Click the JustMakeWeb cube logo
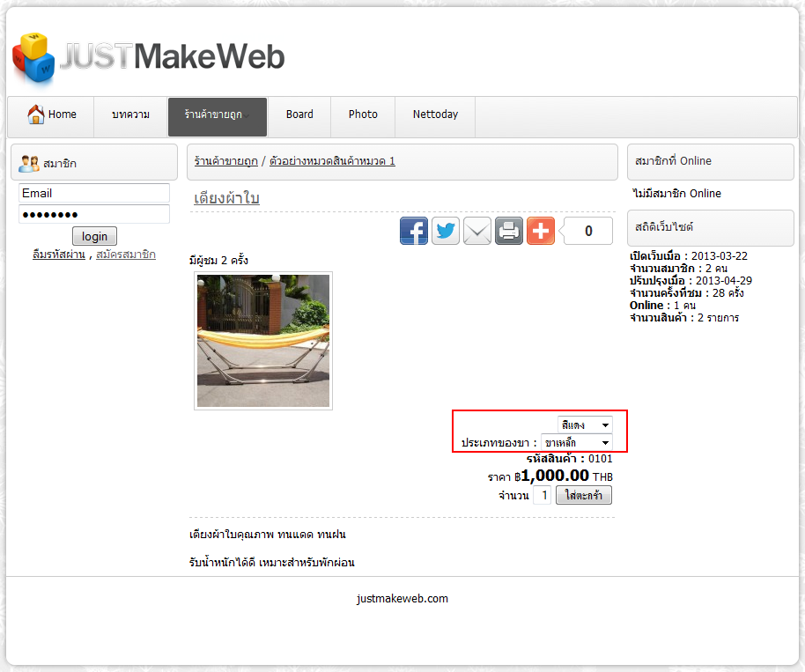Screen dimensions: 805x672 tap(33, 57)
